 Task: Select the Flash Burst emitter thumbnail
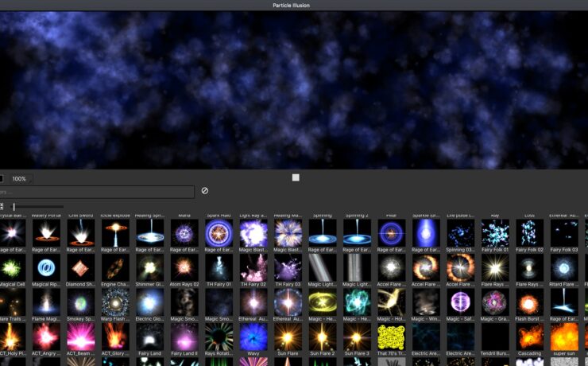529,302
